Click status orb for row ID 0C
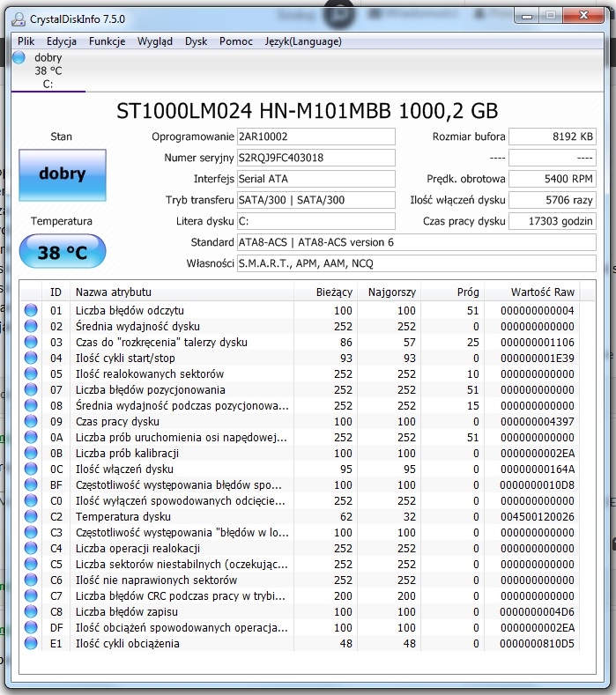 pyautogui.click(x=31, y=469)
